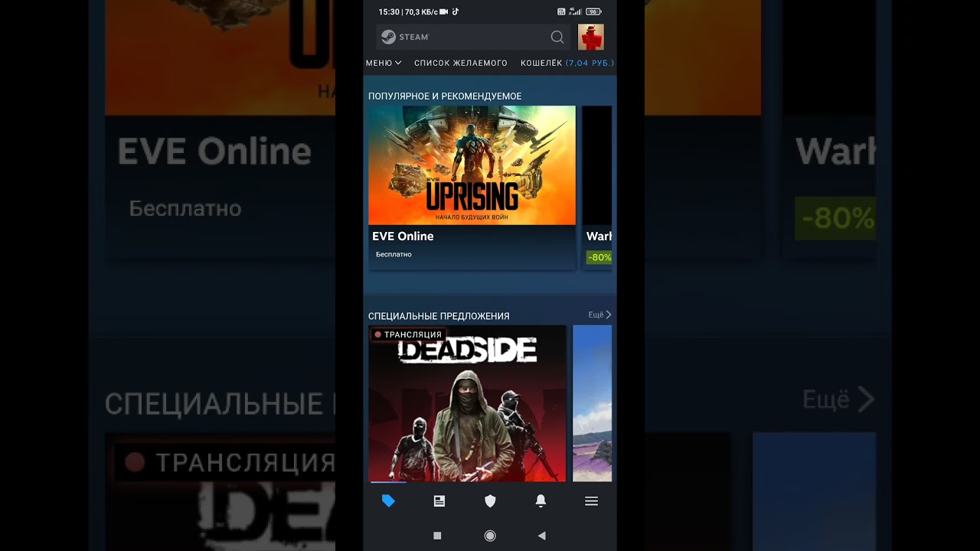Tap ПОПУЛЯРНОЕ И РЕКОМЕНДУЕМОЕ heading

(445, 96)
